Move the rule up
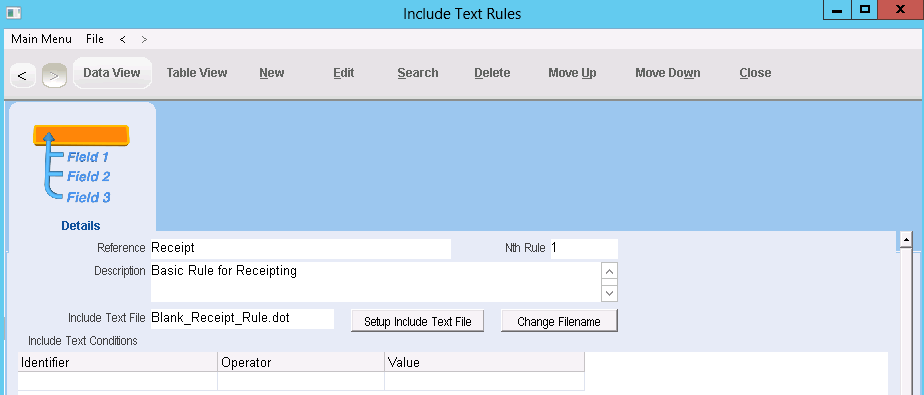This screenshot has height=395, width=924. click(x=572, y=73)
